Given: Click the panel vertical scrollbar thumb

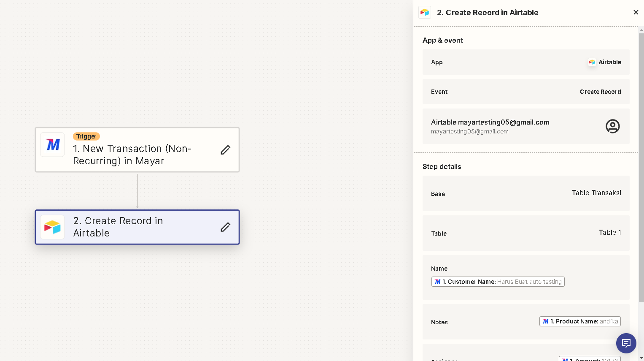Looking at the screenshot, I should pos(641,168).
